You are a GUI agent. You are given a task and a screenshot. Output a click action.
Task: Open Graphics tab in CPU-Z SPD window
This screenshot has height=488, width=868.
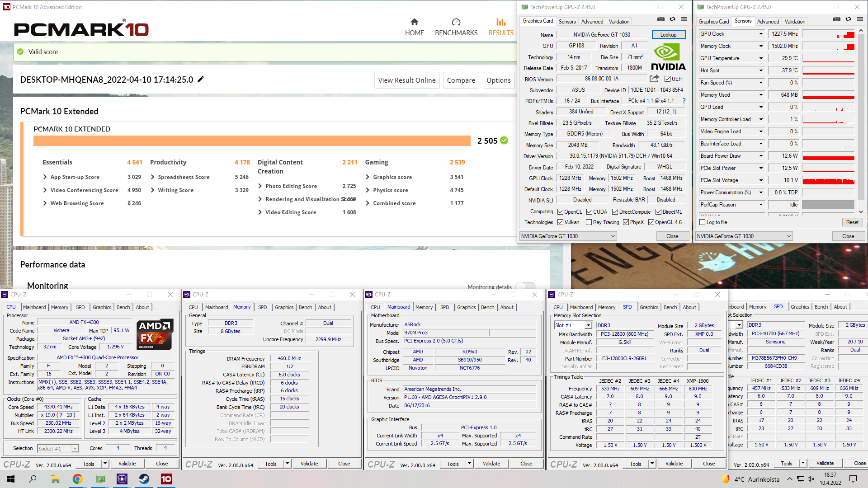click(649, 307)
